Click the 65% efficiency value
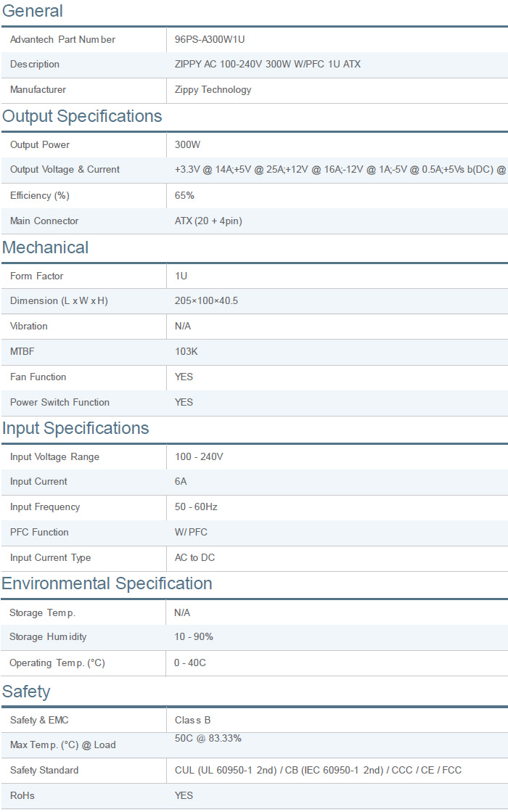 coord(184,195)
